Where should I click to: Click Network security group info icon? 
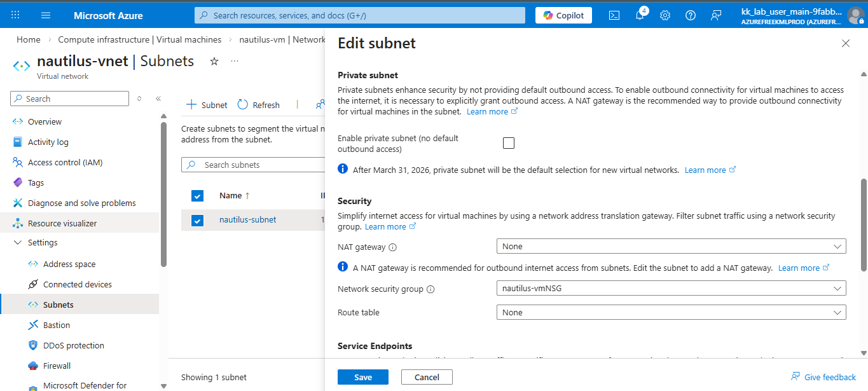click(431, 289)
